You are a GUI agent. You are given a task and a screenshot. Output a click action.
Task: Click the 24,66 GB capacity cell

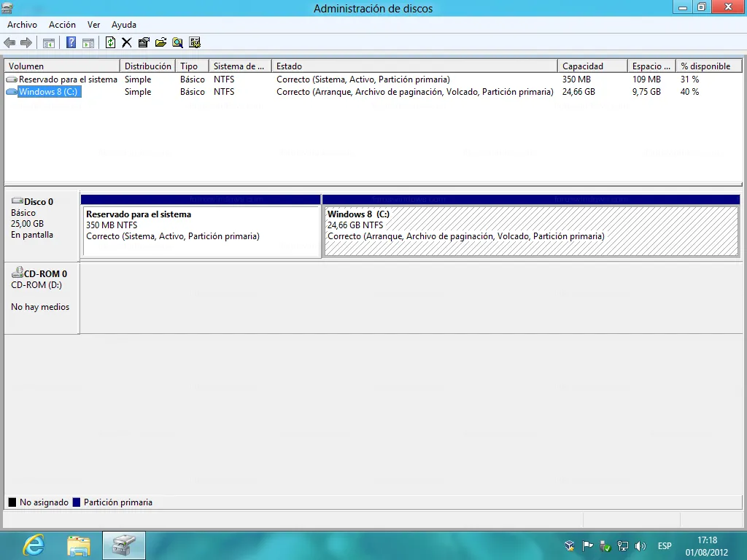578,92
